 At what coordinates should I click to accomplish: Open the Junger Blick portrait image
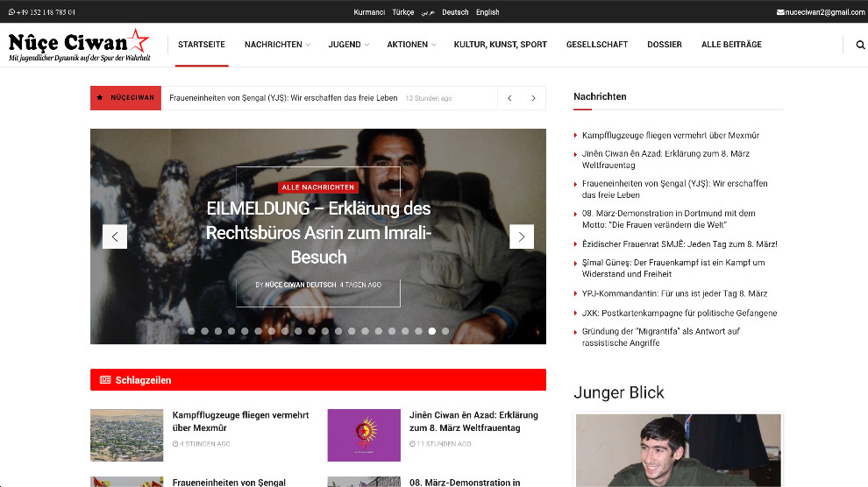(678, 450)
